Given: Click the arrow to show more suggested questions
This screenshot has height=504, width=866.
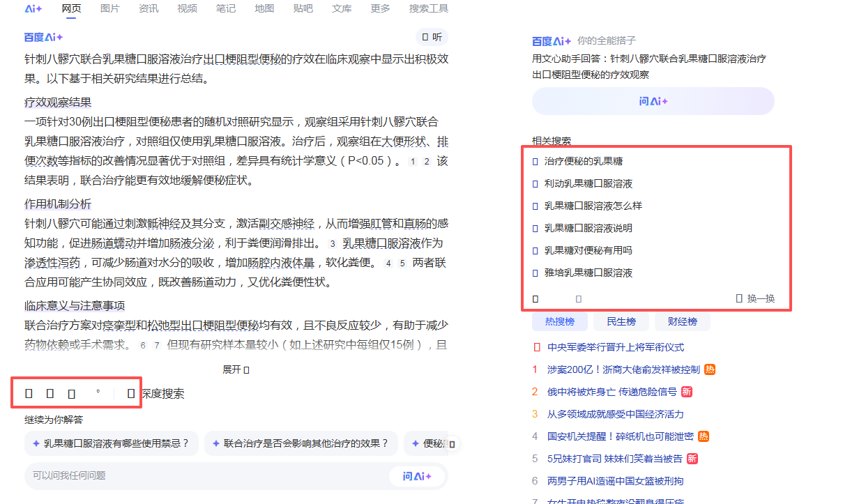Looking at the screenshot, I should point(452,444).
